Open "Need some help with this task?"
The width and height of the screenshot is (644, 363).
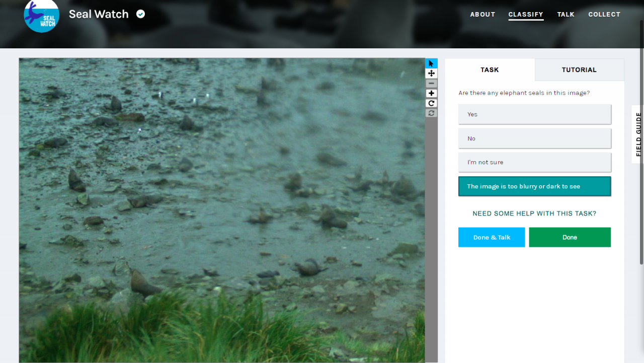tap(534, 213)
